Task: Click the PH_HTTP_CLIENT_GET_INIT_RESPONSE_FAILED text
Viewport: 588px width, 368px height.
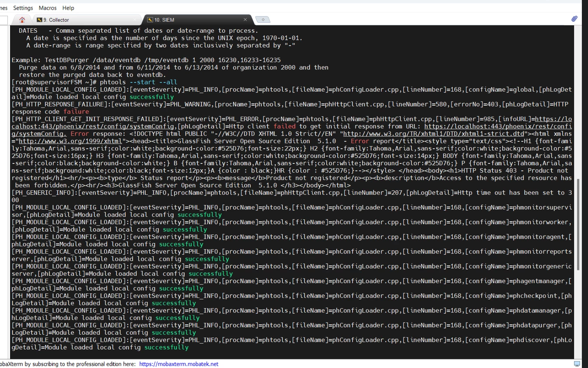Action: (x=85, y=119)
